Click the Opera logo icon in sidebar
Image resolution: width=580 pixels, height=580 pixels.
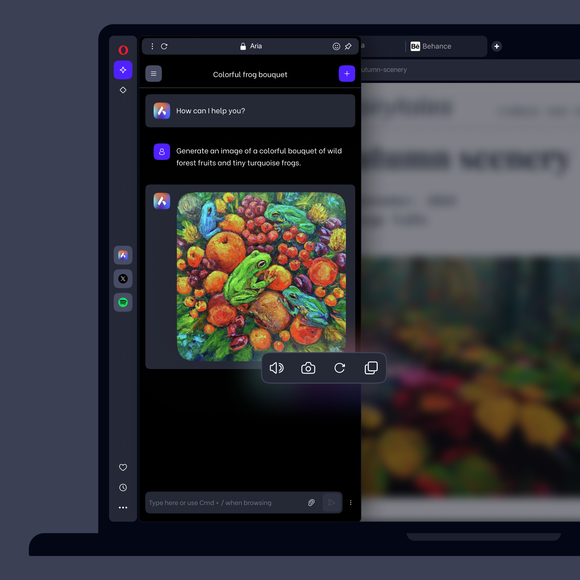[123, 50]
